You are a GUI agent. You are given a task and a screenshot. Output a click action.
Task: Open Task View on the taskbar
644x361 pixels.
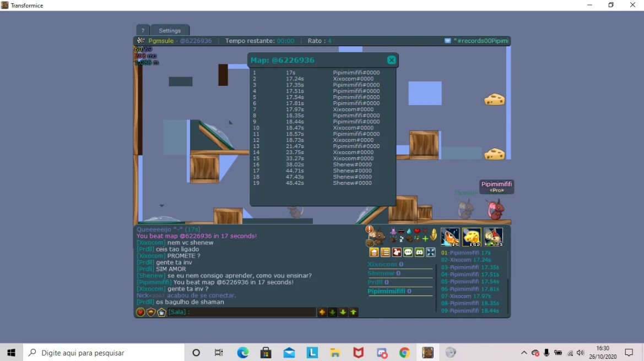click(219, 352)
